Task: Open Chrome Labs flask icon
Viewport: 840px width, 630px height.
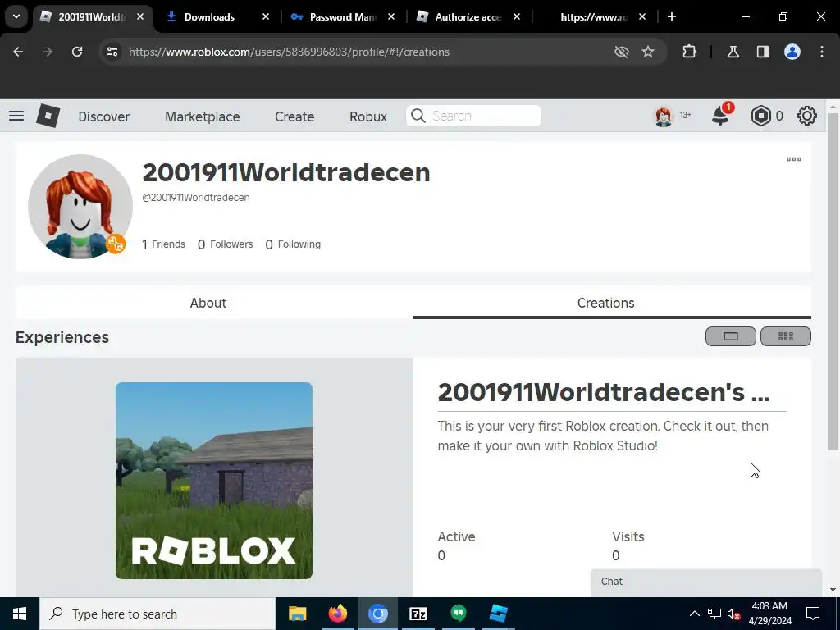Action: pos(733,52)
